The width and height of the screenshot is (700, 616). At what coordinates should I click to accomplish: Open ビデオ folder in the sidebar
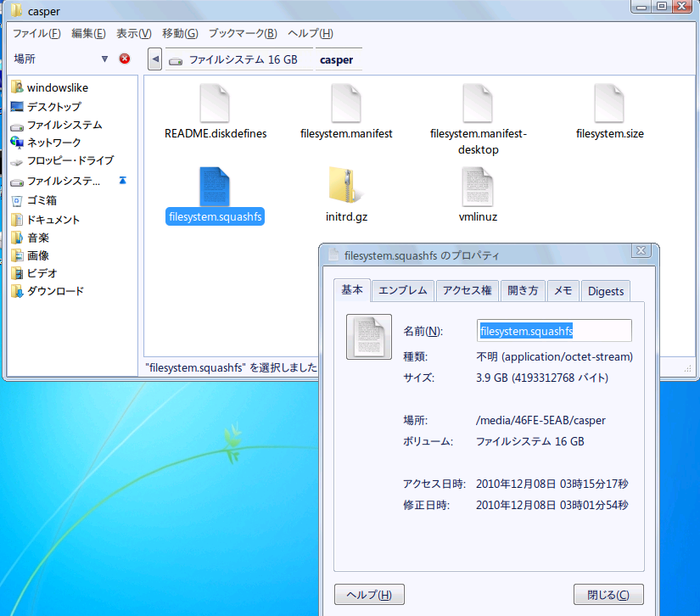[34, 273]
